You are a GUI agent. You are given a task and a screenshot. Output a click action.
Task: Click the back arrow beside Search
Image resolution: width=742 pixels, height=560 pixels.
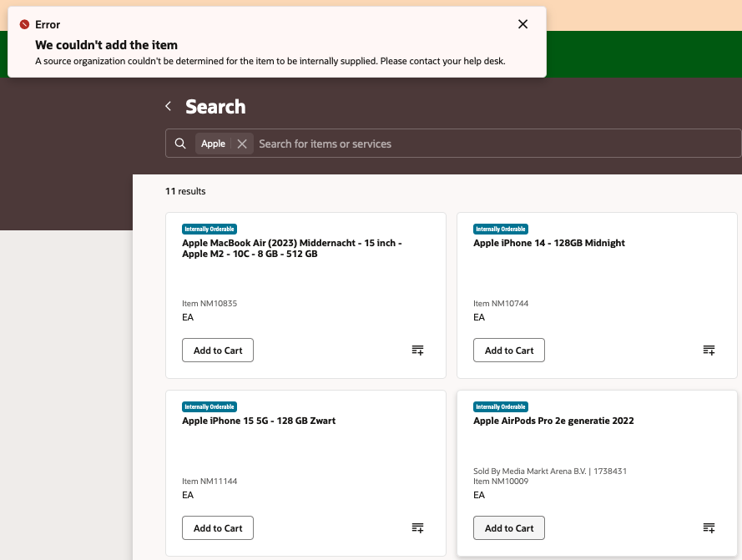tap(167, 106)
